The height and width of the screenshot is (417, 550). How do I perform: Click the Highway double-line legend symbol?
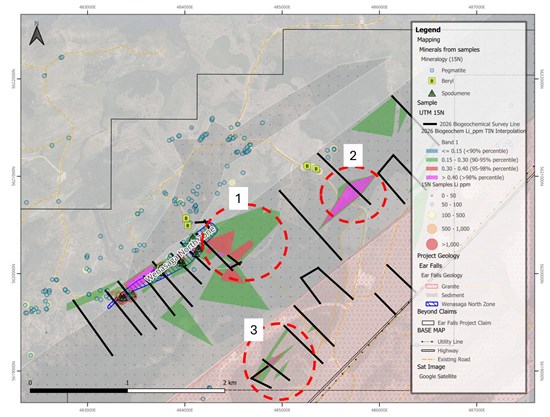pyautogui.click(x=428, y=350)
